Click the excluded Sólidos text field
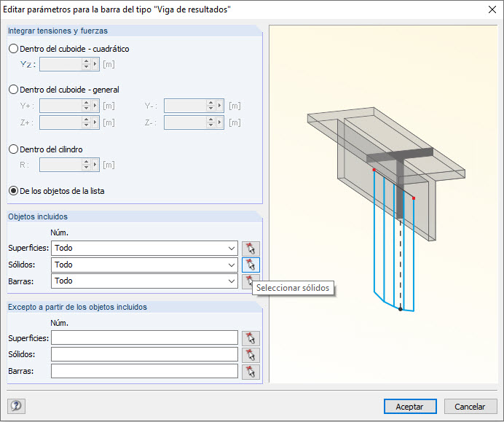Screen dimensions: 504x422 pos(144,355)
